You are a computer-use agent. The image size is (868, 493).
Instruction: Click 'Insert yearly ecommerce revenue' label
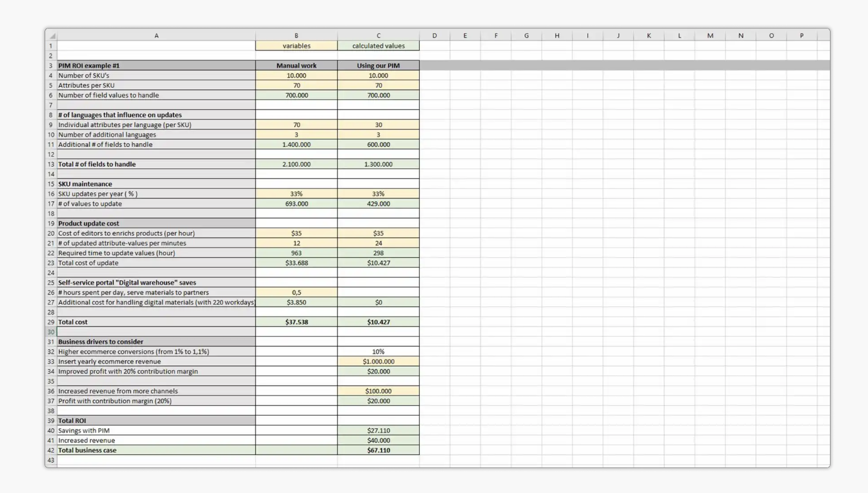pos(156,361)
